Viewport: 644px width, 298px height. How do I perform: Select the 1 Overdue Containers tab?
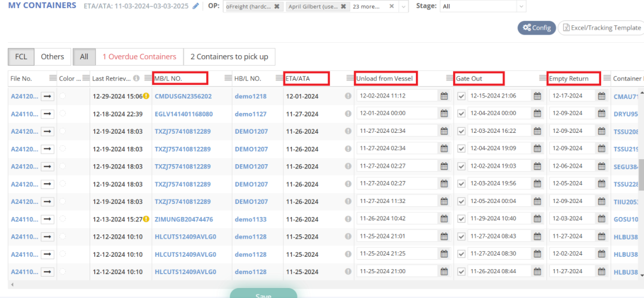[x=139, y=57]
